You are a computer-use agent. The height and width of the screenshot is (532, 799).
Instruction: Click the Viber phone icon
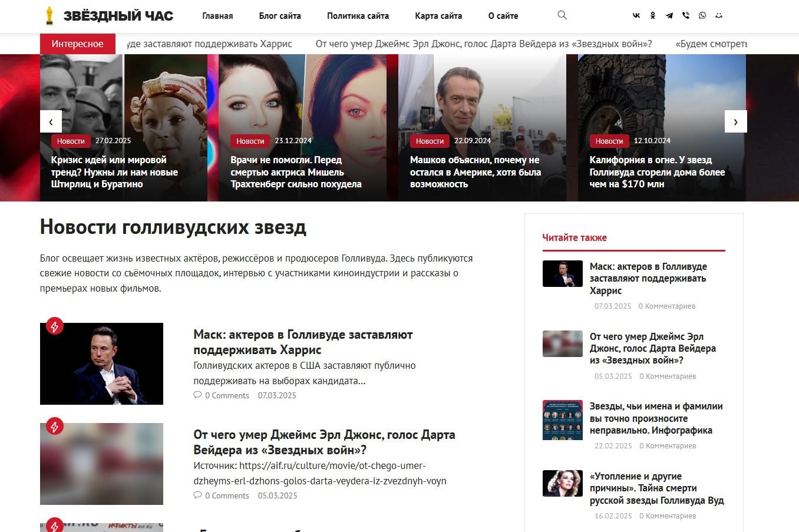686,16
